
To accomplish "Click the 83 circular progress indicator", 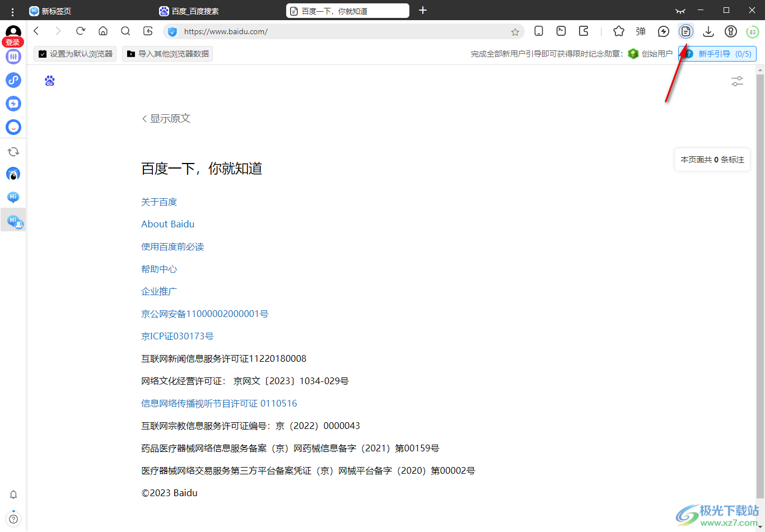I will click(752, 32).
